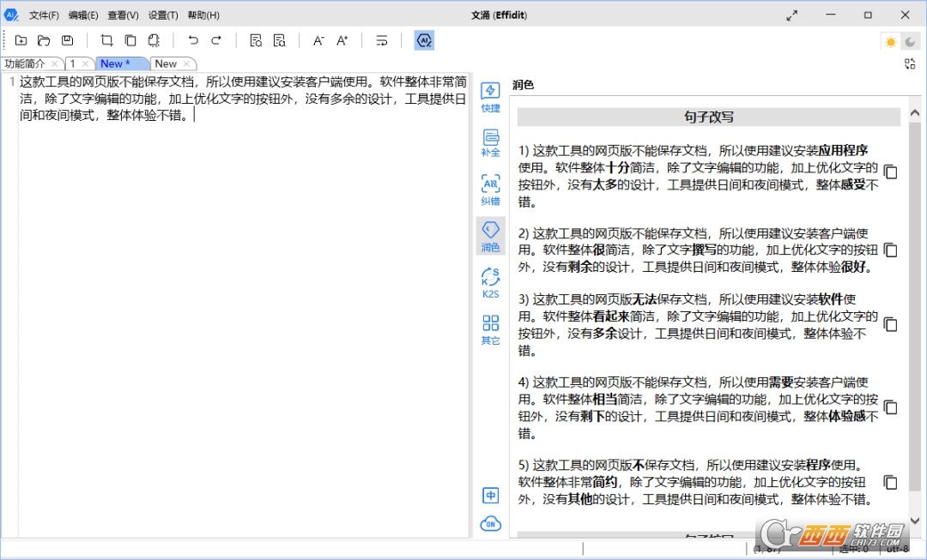Decrease font size with A- icon
927x560 pixels.
click(x=318, y=40)
